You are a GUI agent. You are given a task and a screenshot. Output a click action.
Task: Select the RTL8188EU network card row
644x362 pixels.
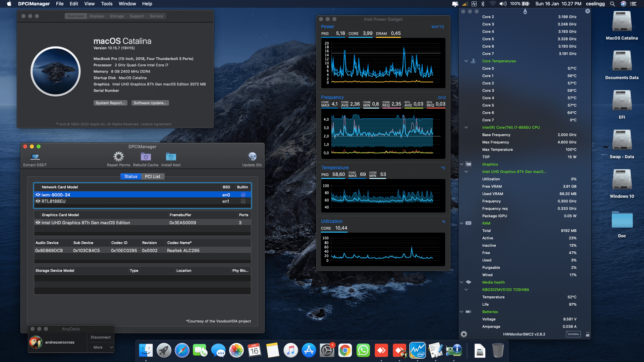pyautogui.click(x=142, y=201)
